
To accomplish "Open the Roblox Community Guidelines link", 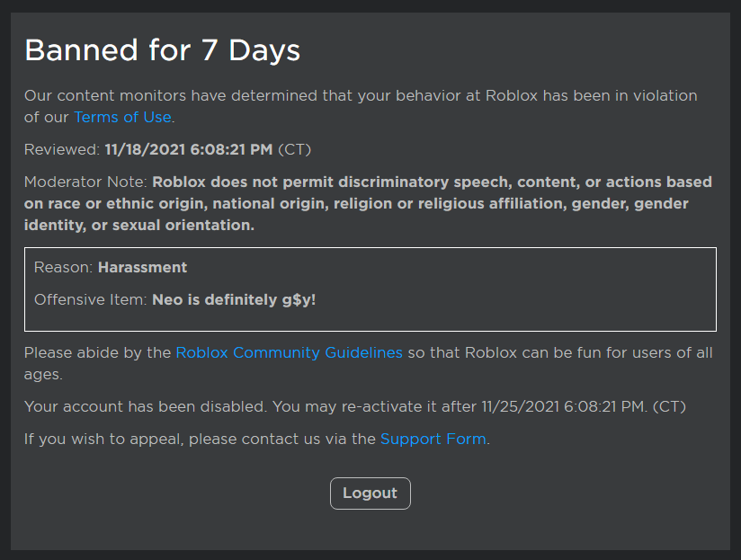I will 289,352.
